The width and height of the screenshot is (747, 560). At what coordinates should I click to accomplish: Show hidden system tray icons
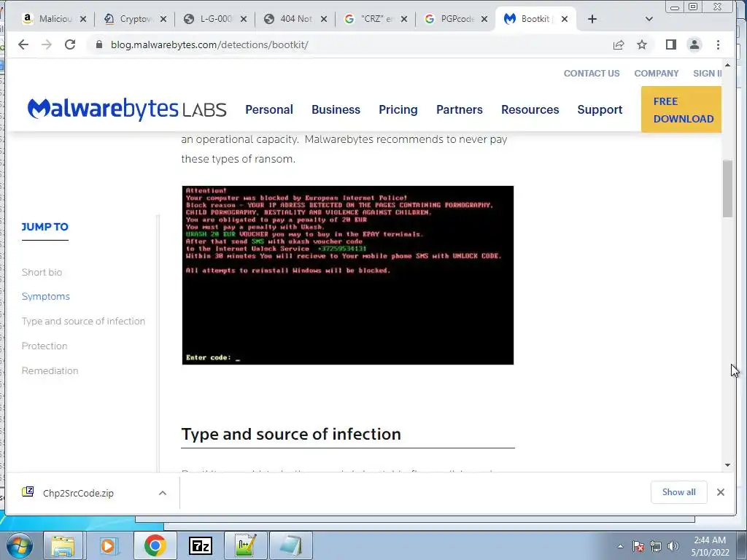click(x=620, y=546)
